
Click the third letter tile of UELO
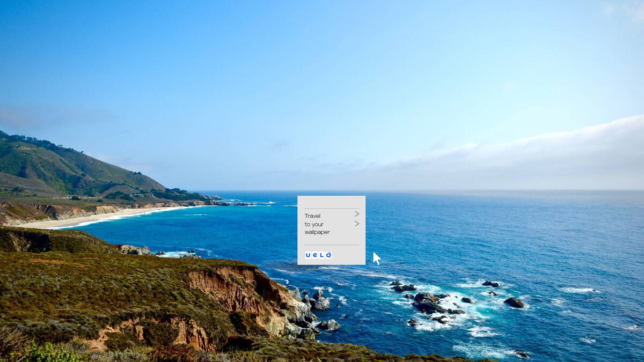click(x=322, y=255)
